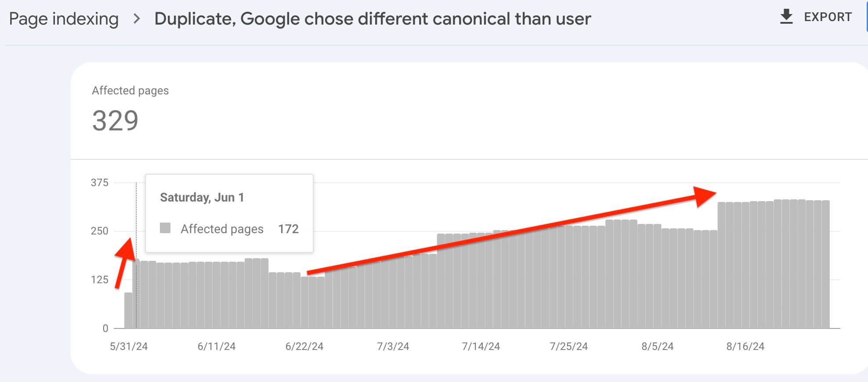Select the 'Duplicate, Google chose different canonical' title

point(373,19)
